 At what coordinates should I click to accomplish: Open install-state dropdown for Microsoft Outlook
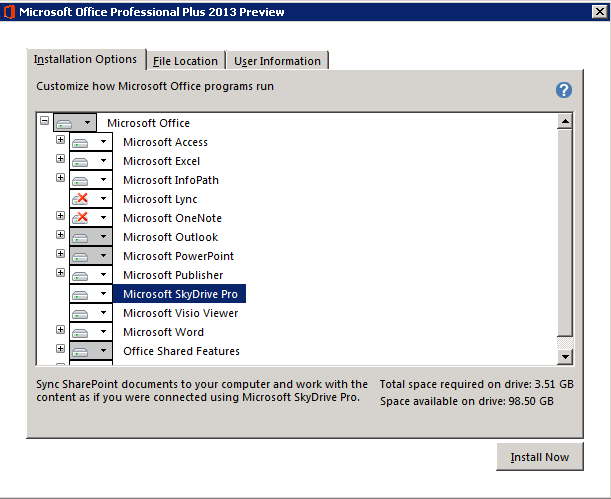click(91, 237)
